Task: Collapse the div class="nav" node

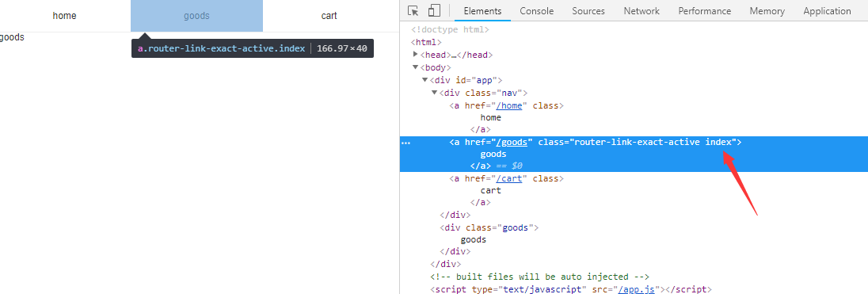Action: click(x=435, y=92)
